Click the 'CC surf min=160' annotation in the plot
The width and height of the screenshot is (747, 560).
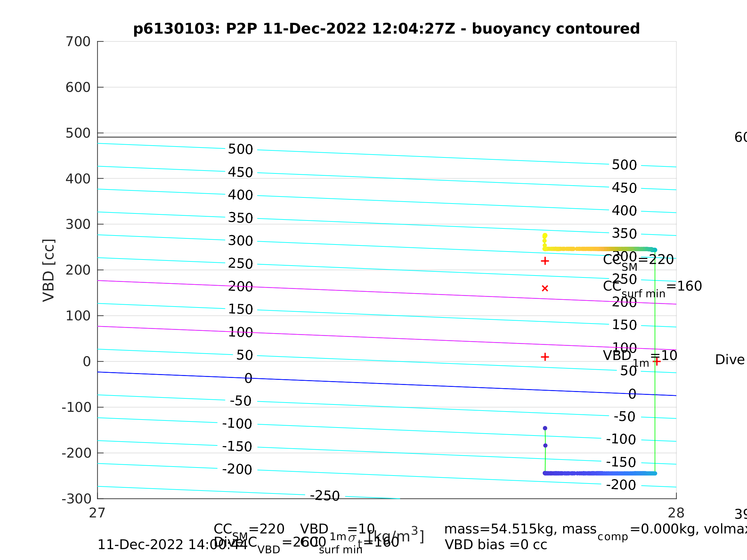click(653, 289)
